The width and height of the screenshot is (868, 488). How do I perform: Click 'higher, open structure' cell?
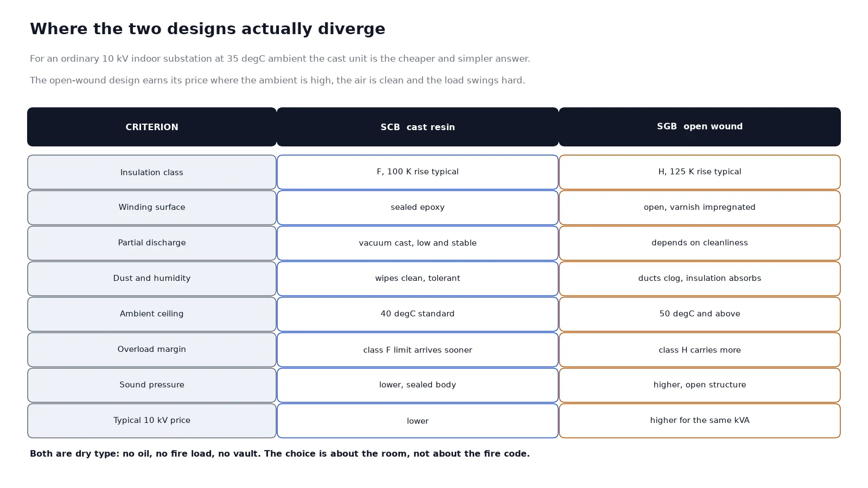coord(700,385)
